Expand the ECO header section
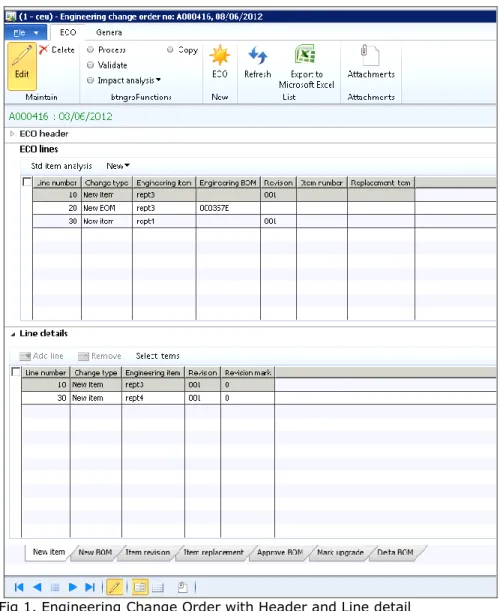Screen dimensions: 500x611 12,134
